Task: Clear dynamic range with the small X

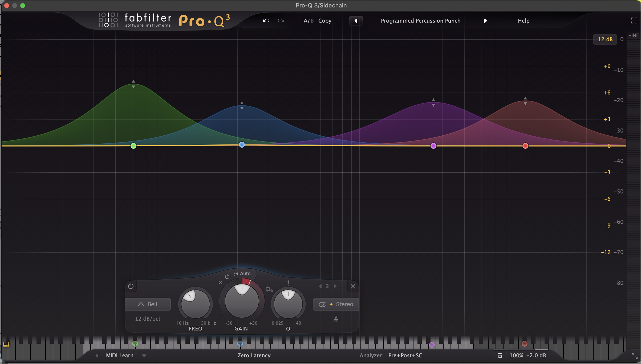Action: tap(220, 283)
